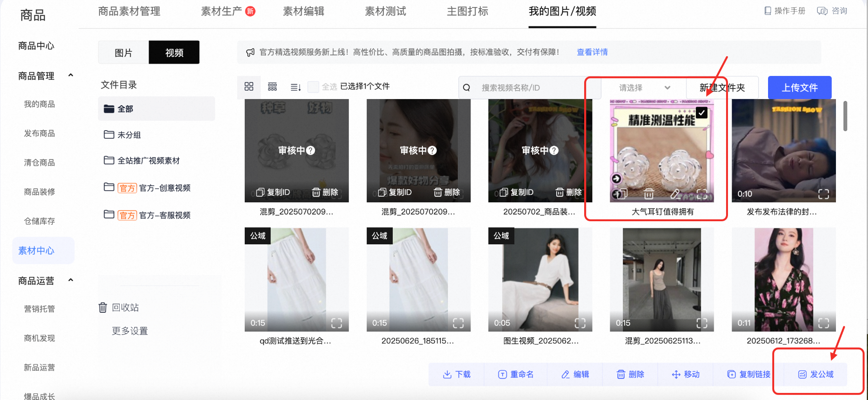Open 操作手册 manual icon
This screenshot has width=868, height=400.
click(x=768, y=11)
